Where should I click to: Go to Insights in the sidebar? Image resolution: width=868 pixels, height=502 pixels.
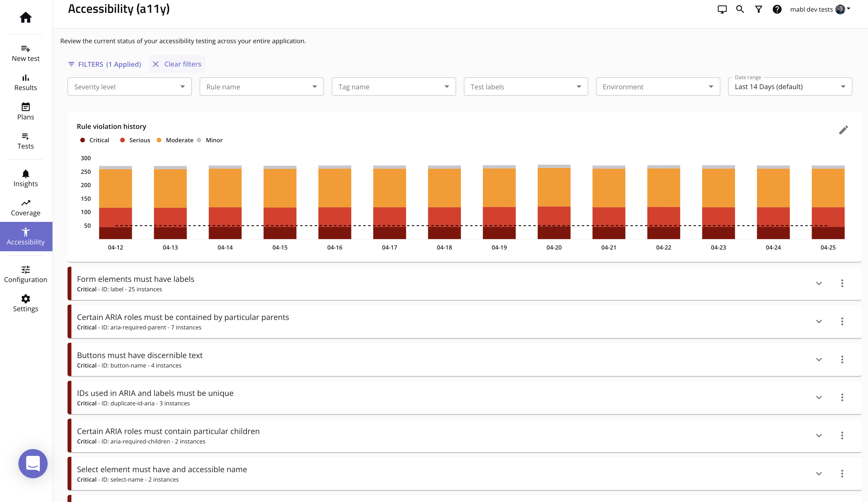pyautogui.click(x=26, y=178)
